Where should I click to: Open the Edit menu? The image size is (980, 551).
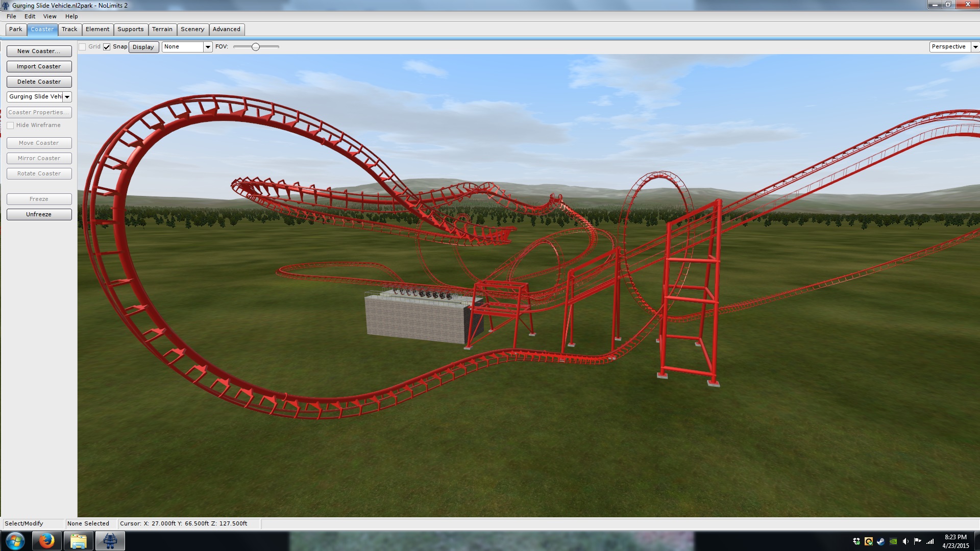30,16
